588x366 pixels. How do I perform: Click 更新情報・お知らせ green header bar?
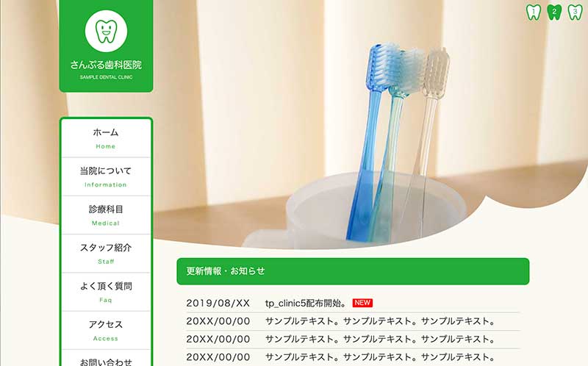(x=353, y=271)
